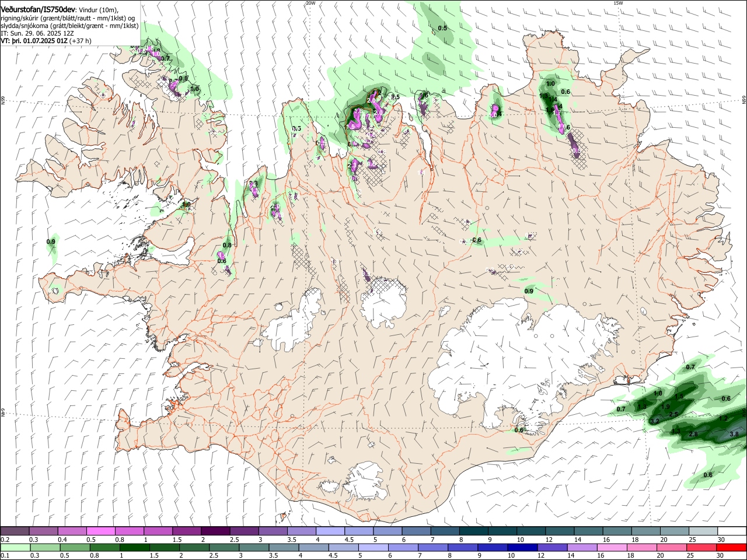Image resolution: width=747 pixels, height=560 pixels.
Task: Click the light pink 16–18 rain legend swatch
Action: click(x=612, y=547)
